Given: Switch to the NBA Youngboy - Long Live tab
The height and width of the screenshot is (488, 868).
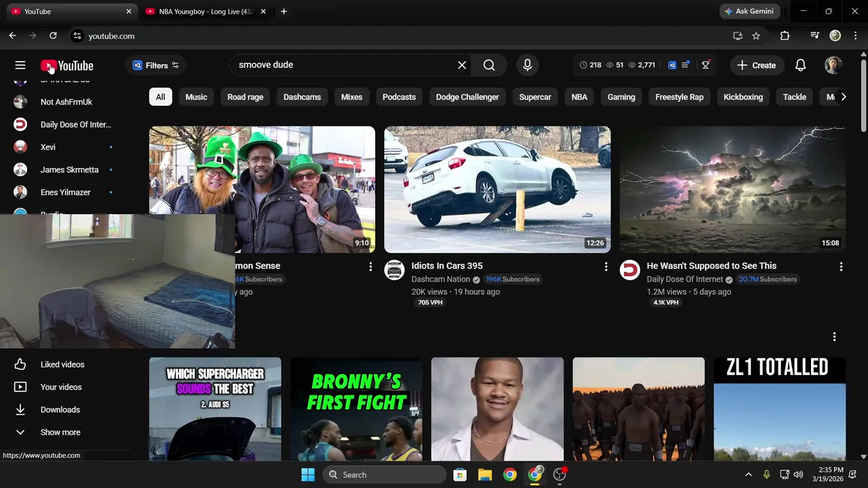Looking at the screenshot, I should pyautogui.click(x=205, y=12).
